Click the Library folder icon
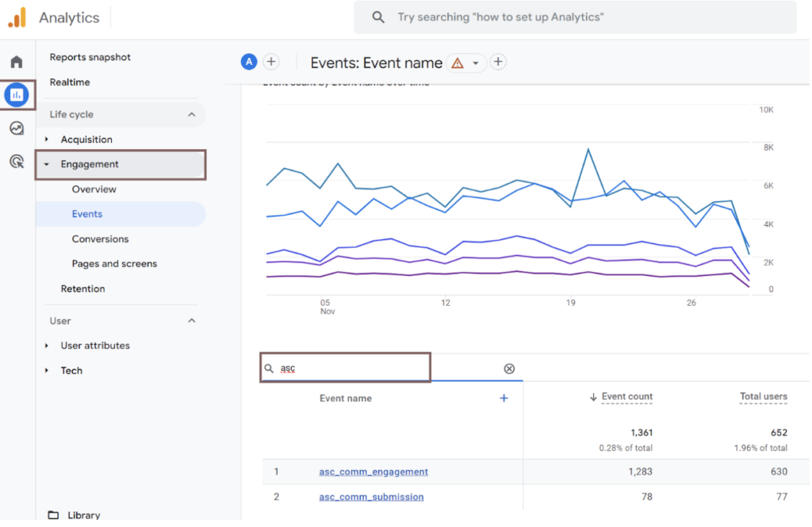The height and width of the screenshot is (527, 812). 53,515
